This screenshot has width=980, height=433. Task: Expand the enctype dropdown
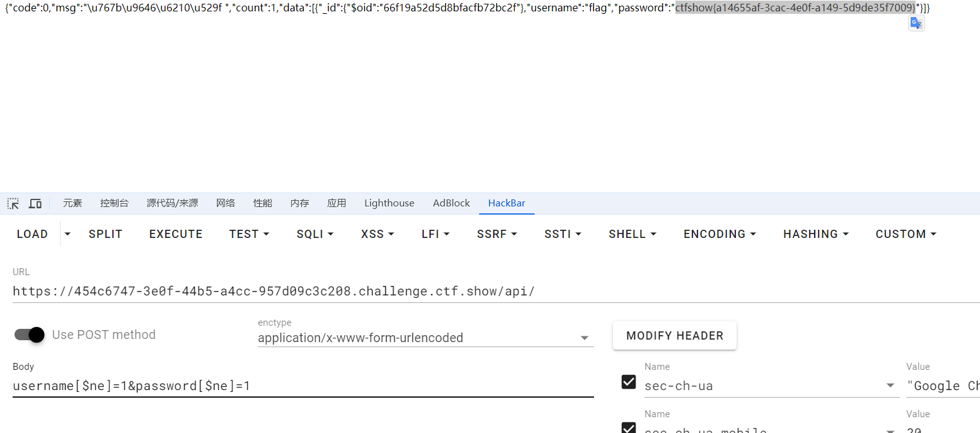click(x=584, y=338)
